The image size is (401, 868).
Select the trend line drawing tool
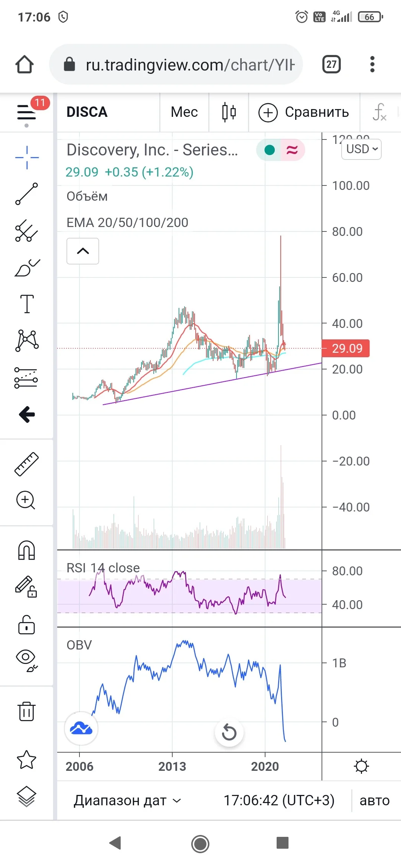pyautogui.click(x=27, y=194)
